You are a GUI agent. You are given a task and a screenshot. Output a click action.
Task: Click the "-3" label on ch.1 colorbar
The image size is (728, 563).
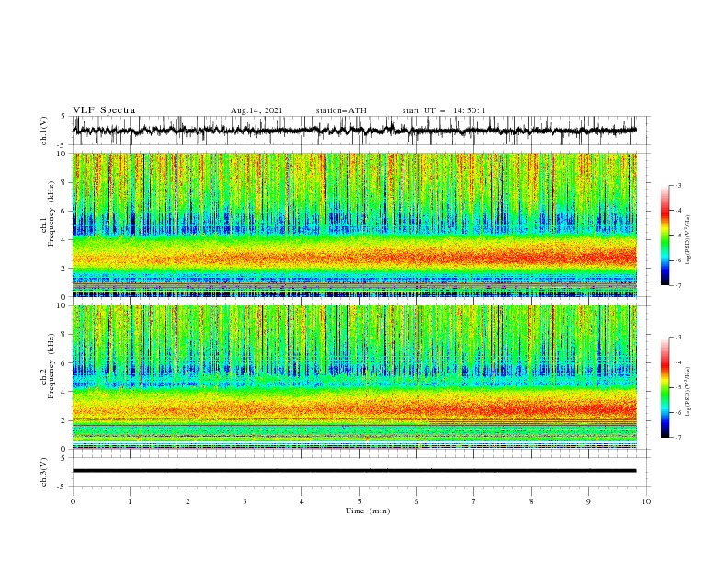point(678,185)
